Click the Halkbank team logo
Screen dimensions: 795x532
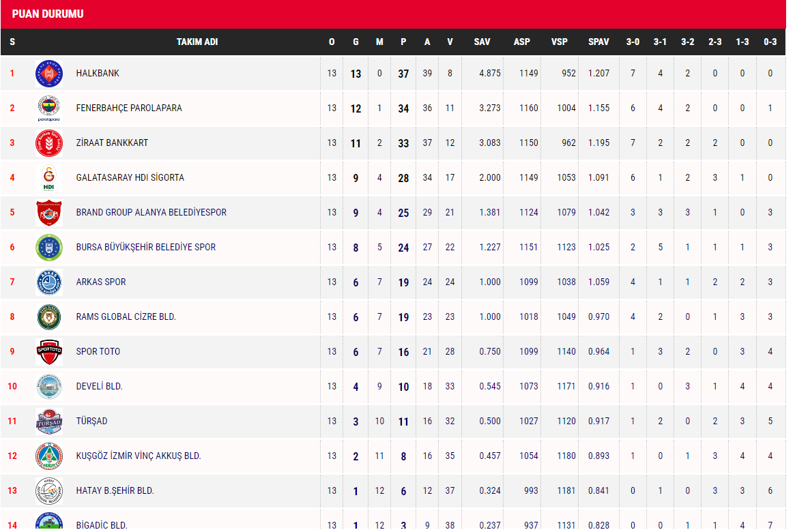[x=49, y=73]
